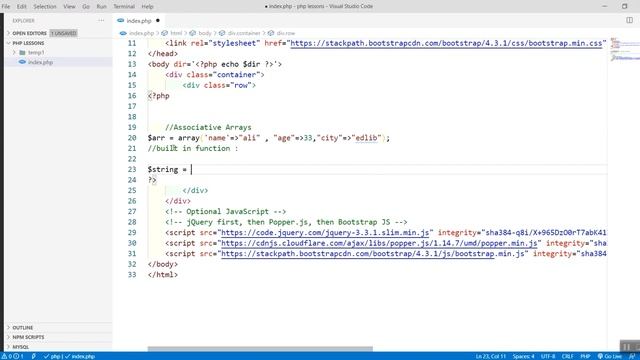This screenshot has height=360, width=640.
Task: Open the Go menu
Action: (x=86, y=7)
